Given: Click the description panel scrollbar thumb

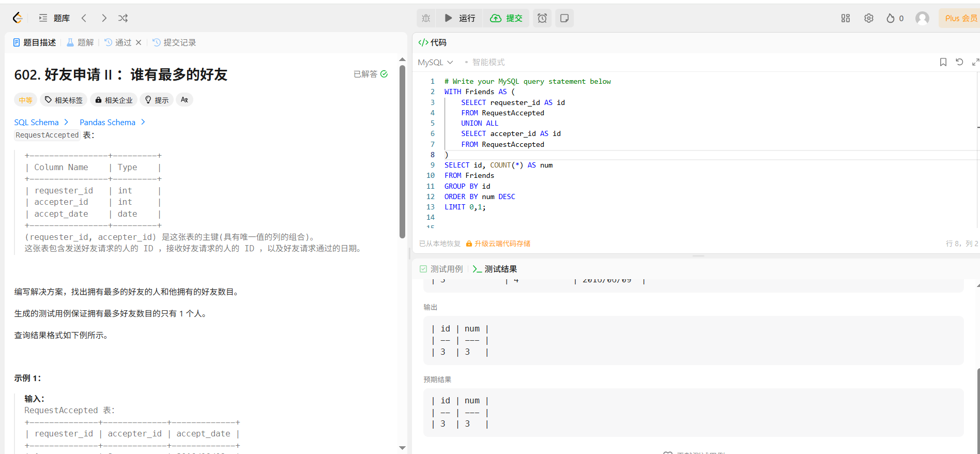Looking at the screenshot, I should [x=402, y=151].
